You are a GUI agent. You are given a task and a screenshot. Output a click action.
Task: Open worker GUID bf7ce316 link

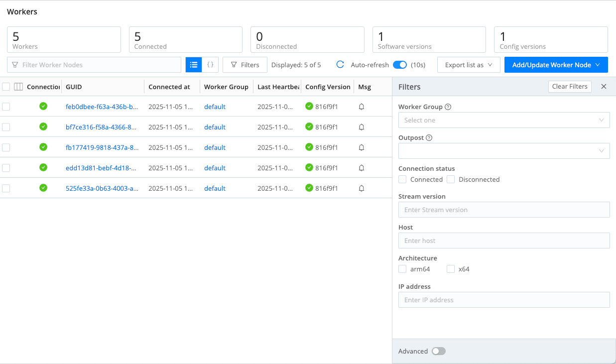tap(101, 127)
